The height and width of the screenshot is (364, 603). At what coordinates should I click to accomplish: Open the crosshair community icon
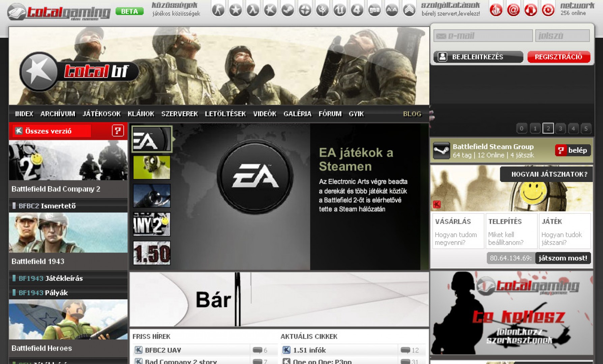(x=305, y=10)
